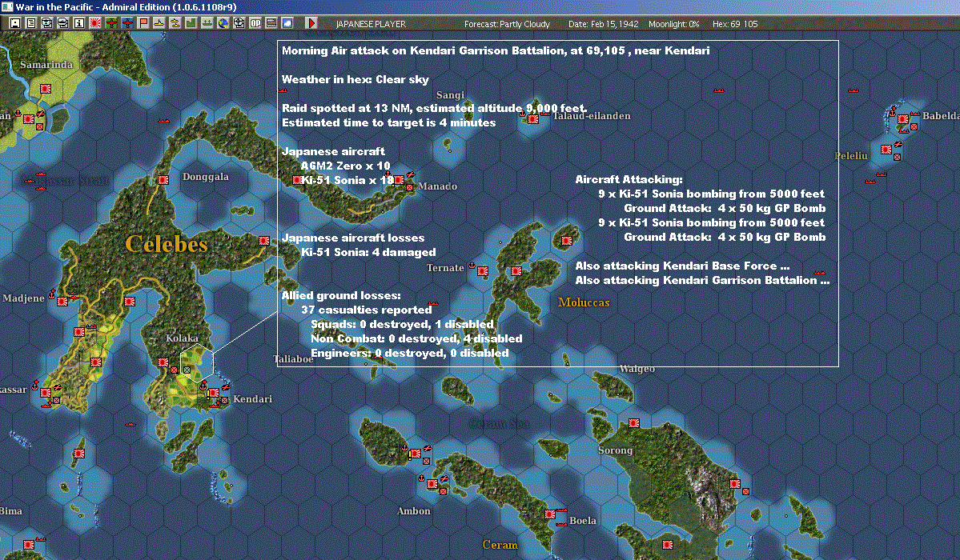Click the red plane on green background icon
Image resolution: width=960 pixels, height=560 pixels.
111,23
